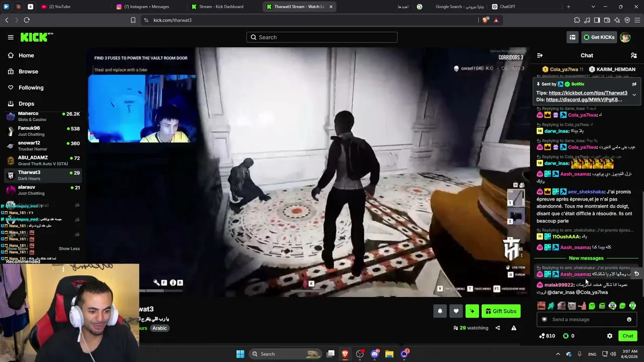Expand the pinned message chevron
The image size is (644, 362).
(x=634, y=95)
